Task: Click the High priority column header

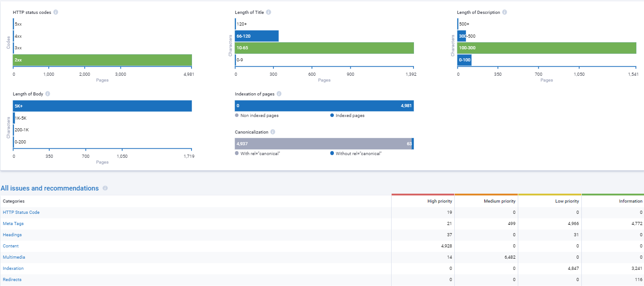Action: pyautogui.click(x=423, y=201)
